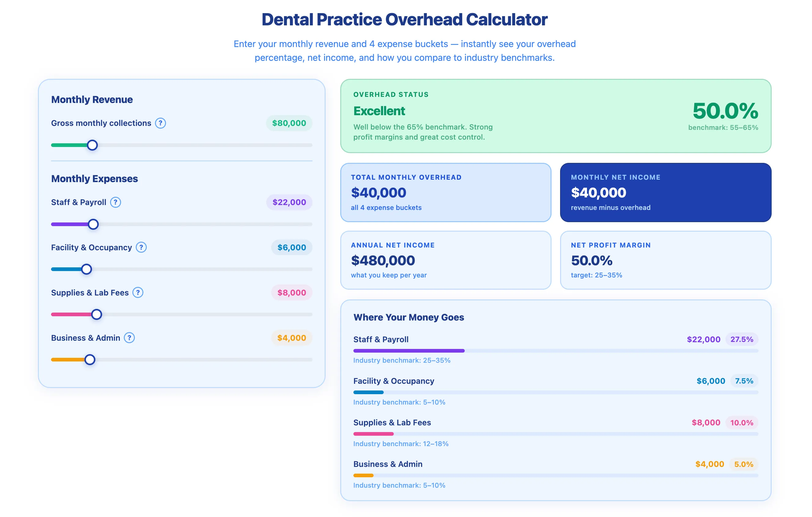Screen dimensions: 812x517
Task: Click the Business & Admin slider handle
Action: (90, 360)
